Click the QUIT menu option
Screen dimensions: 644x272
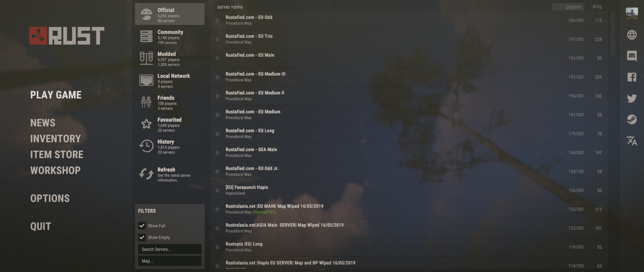pos(41,226)
